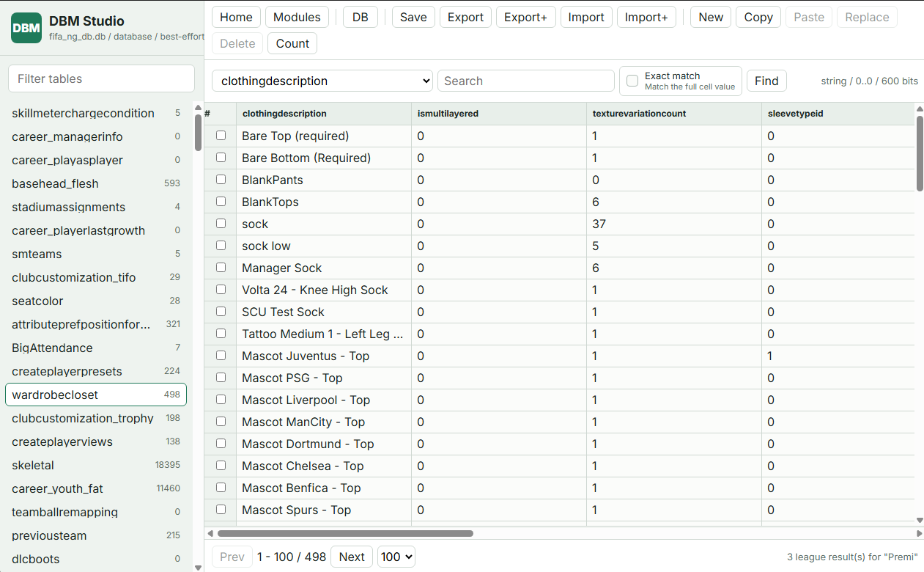Click the 'Mascot Dortmund - Top' cell
Image resolution: width=924 pixels, height=572 pixels.
tap(324, 444)
